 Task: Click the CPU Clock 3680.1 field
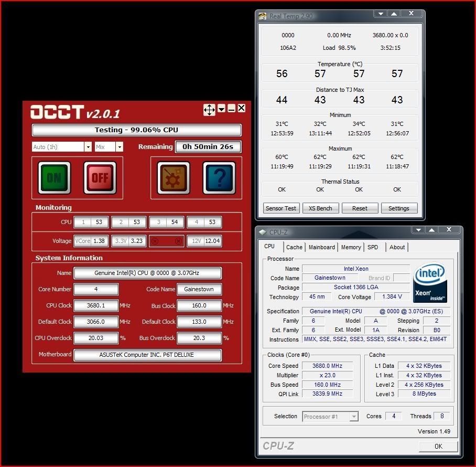coord(96,306)
